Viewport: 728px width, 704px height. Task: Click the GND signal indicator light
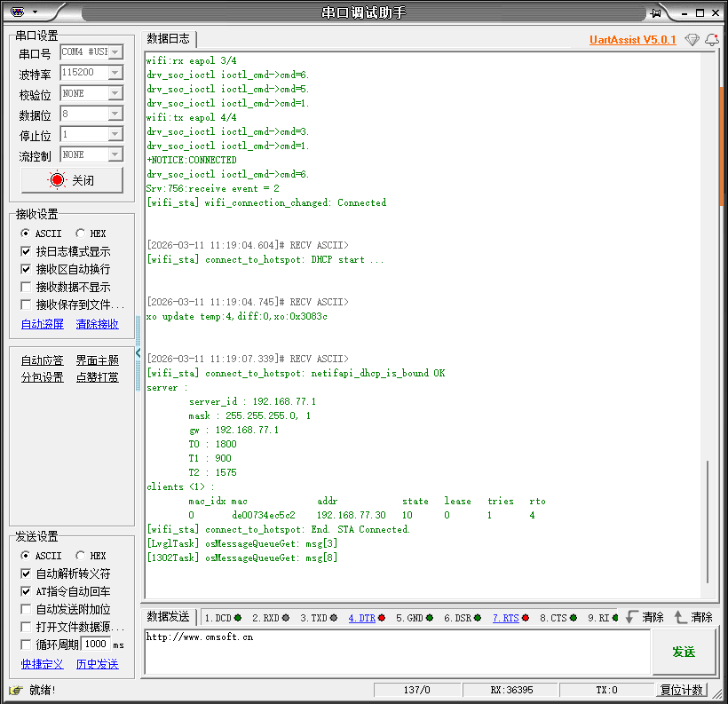point(430,618)
